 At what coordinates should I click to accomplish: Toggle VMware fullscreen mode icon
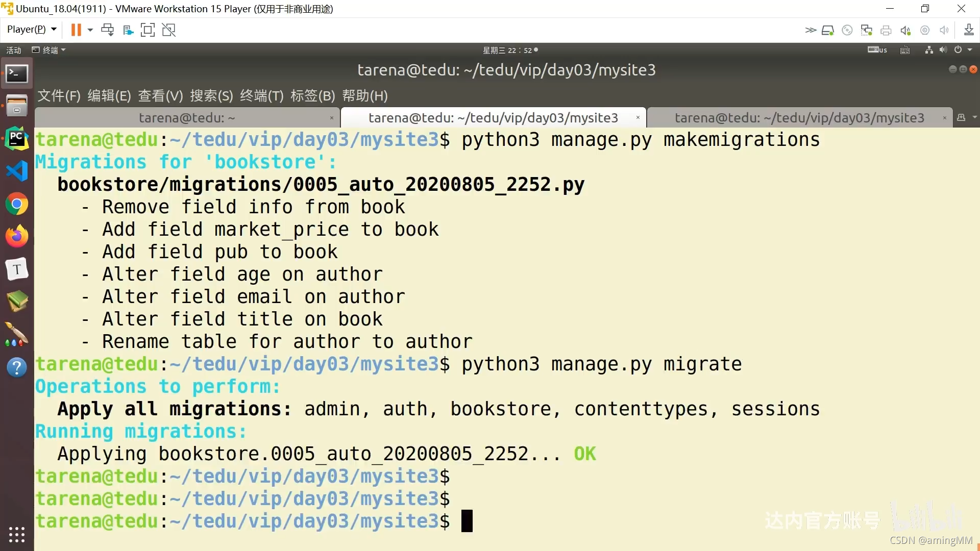(x=148, y=30)
